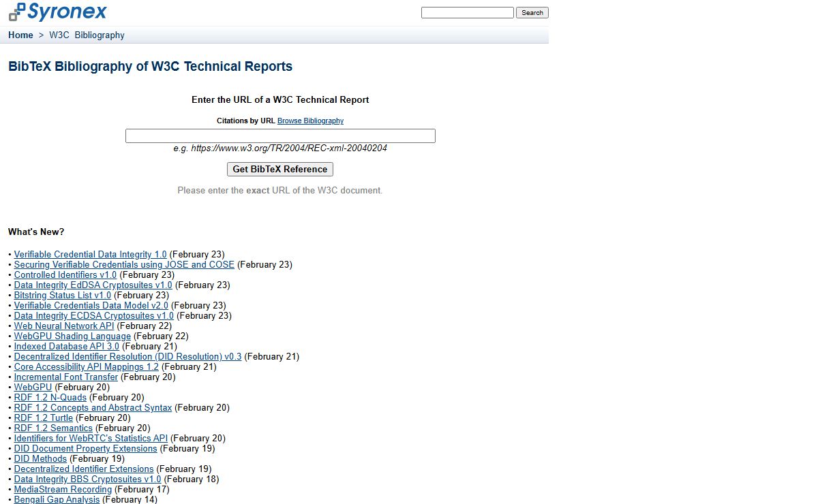Focus the W3C report URL field

pyautogui.click(x=280, y=136)
